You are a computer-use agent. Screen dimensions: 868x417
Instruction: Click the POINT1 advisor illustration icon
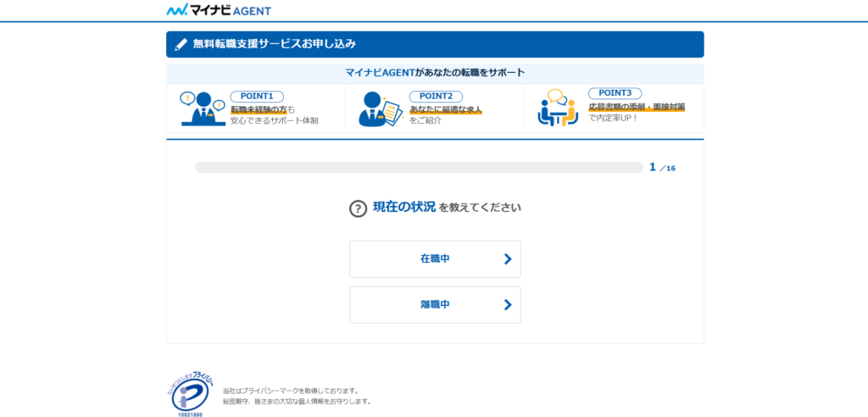tap(203, 108)
